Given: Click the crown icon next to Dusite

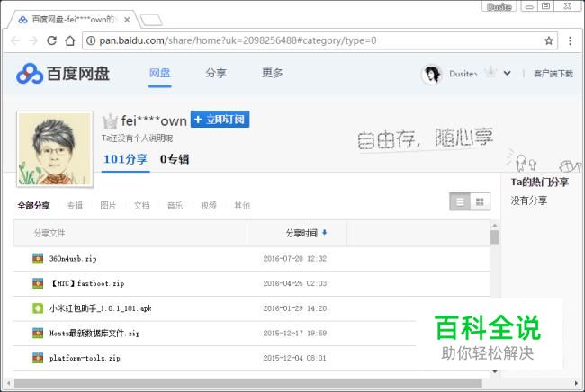Looking at the screenshot, I should pos(490,72).
